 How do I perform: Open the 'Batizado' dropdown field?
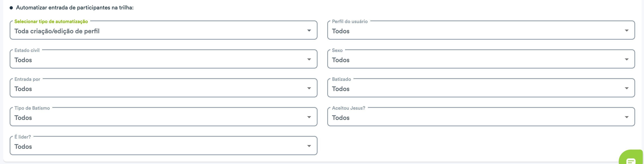coord(481,88)
